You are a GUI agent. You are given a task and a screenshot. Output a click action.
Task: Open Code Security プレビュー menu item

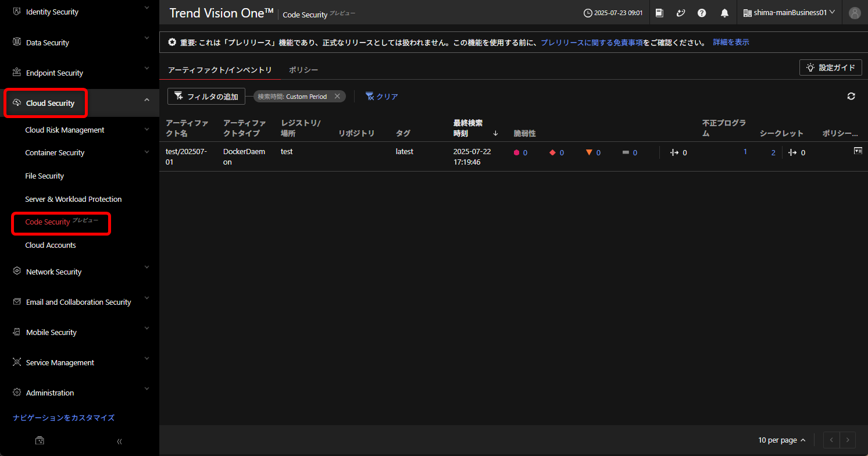pos(62,222)
